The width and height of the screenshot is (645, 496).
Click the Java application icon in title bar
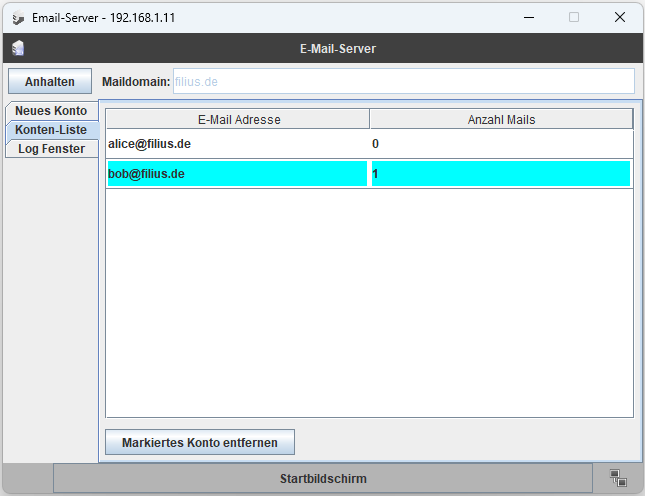pos(18,17)
